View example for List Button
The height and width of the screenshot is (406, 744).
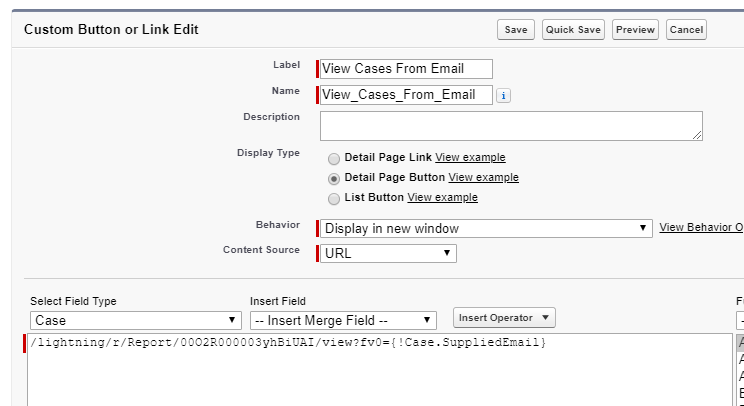(x=442, y=198)
